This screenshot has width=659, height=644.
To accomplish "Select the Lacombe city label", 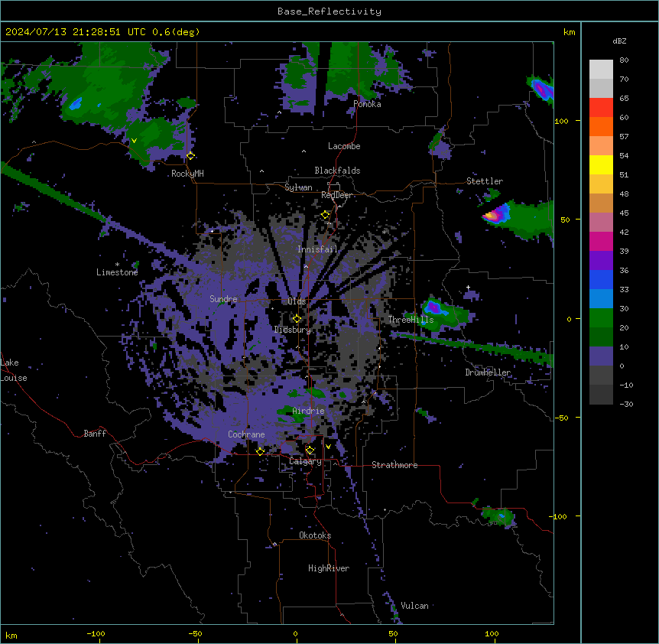I will (344, 146).
